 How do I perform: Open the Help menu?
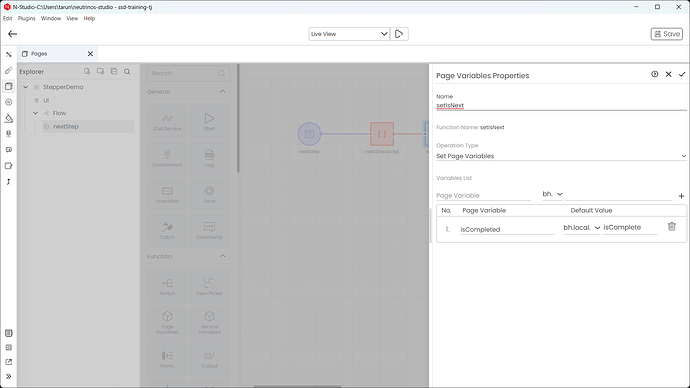coord(89,18)
